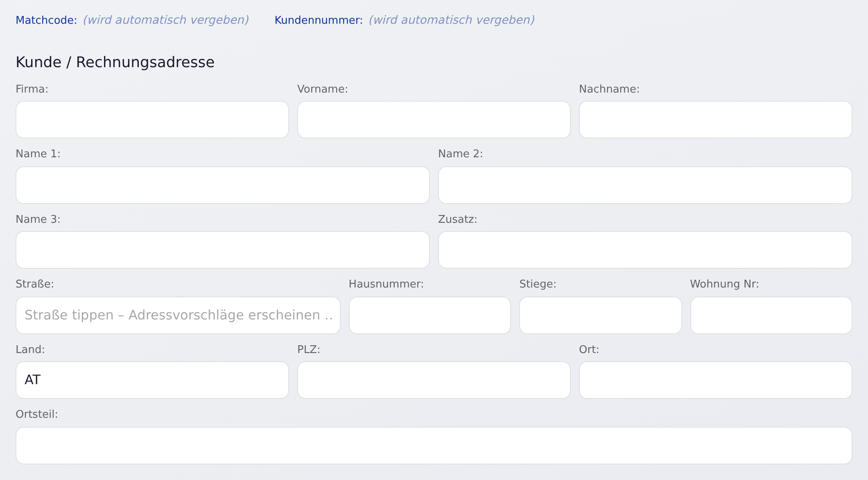Focus the PLZ postal code field
The height and width of the screenshot is (480, 868).
434,380
